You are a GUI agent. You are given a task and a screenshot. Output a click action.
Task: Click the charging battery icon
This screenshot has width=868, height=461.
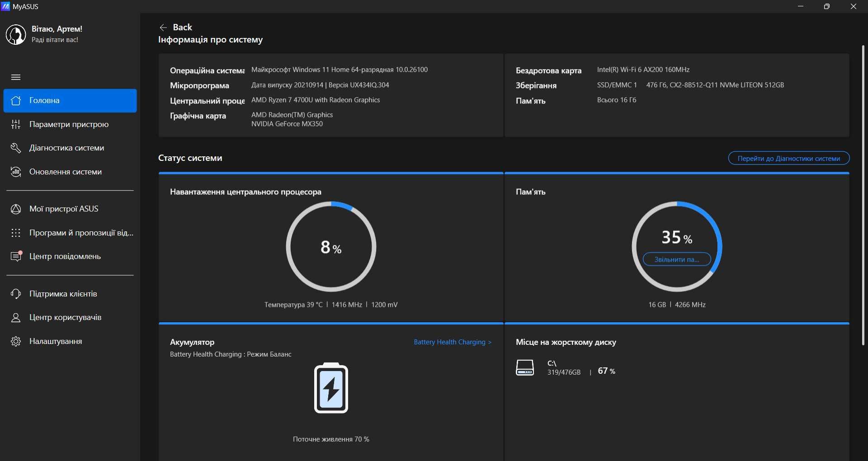pos(331,388)
